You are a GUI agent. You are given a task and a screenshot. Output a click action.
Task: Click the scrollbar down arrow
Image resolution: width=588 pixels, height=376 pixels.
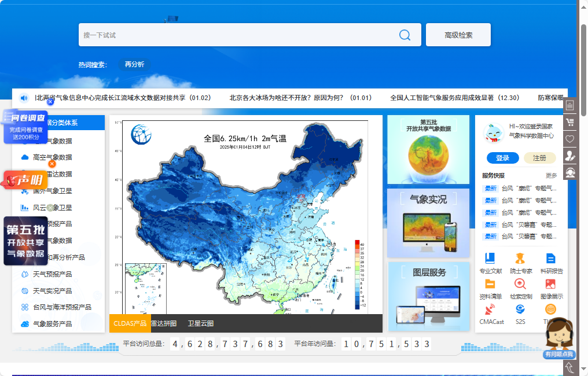pos(583,370)
